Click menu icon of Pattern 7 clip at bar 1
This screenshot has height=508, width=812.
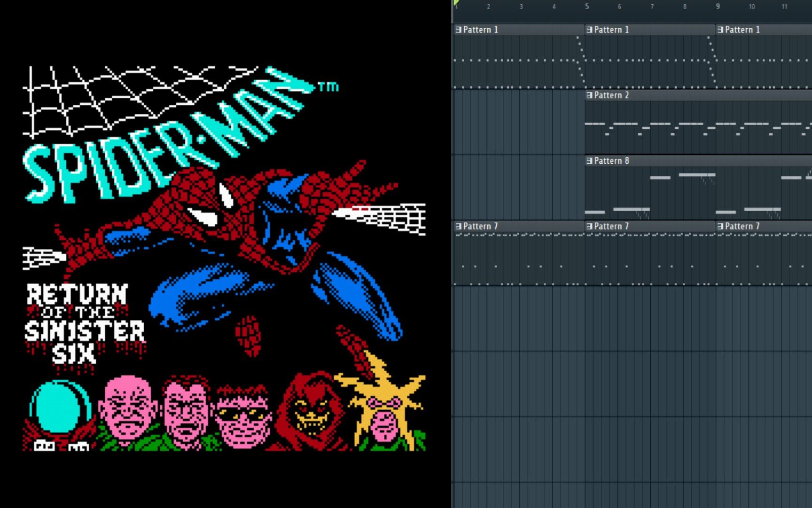point(458,226)
